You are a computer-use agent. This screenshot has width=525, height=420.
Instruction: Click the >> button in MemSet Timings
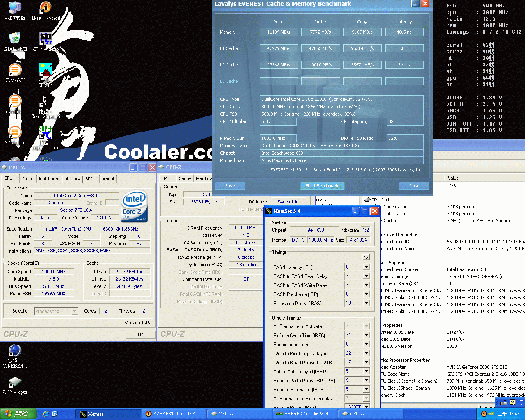(x=366, y=257)
